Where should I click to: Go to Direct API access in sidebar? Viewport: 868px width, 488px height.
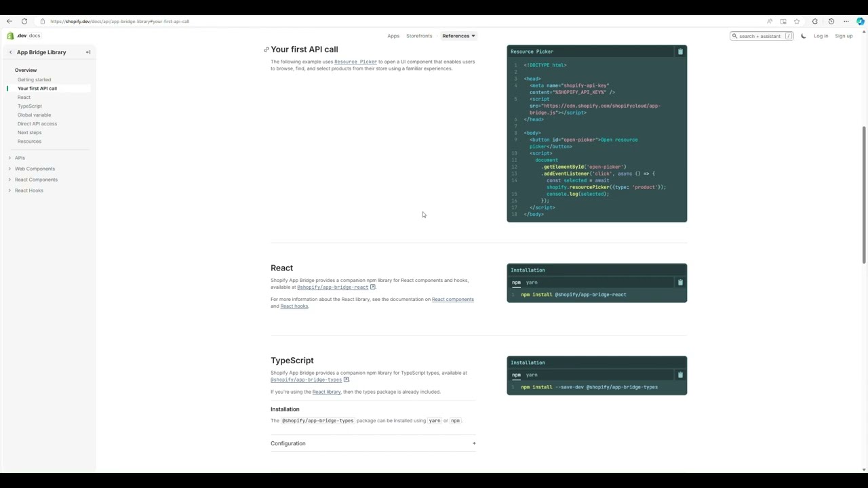(x=37, y=123)
